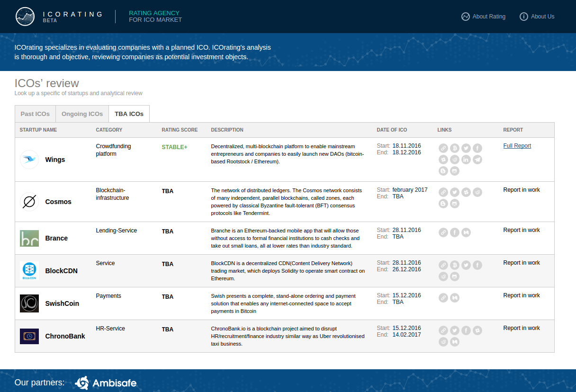
Task: Open the Cosmos Blogger icon
Action: (x=443, y=204)
